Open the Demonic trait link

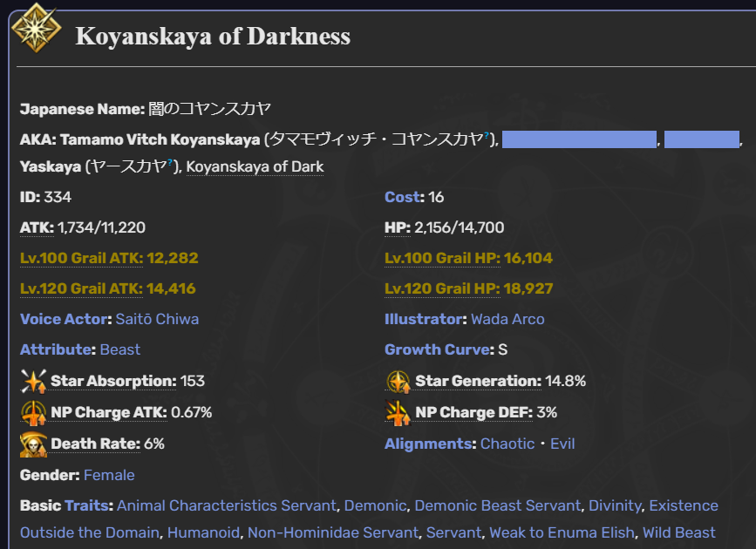tap(376, 505)
